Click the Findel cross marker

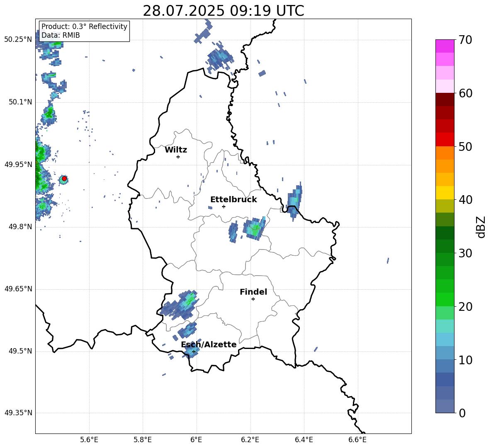pos(253,299)
